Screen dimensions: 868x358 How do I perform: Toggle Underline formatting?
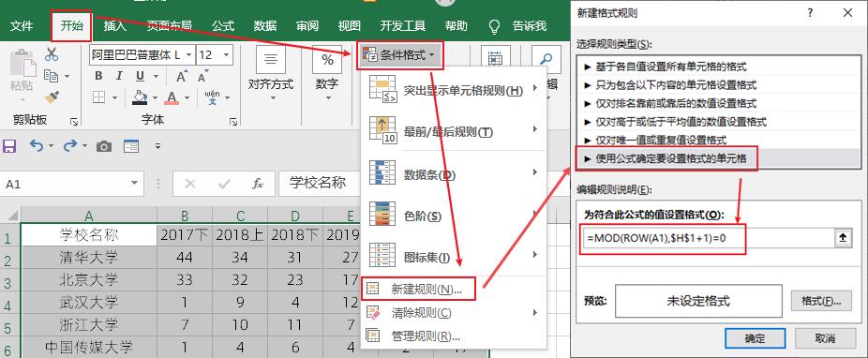(140, 76)
